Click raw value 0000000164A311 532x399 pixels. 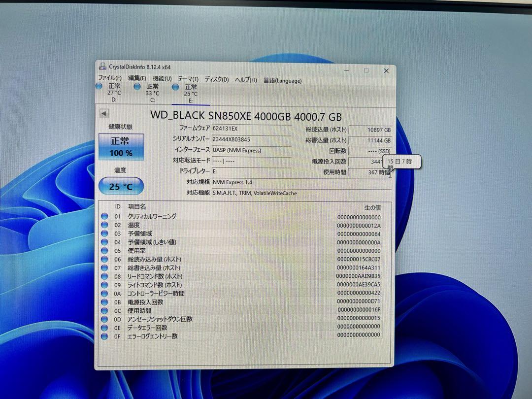[359, 267]
